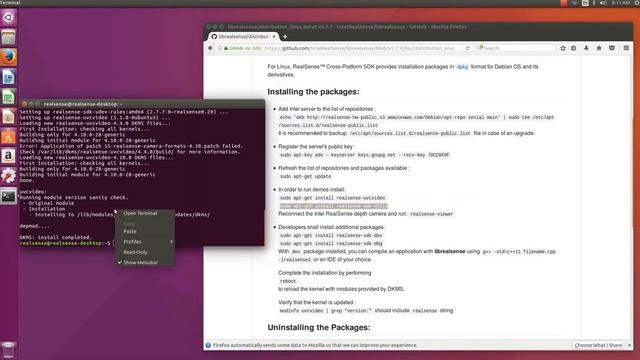This screenshot has height=360, width=640.
Task: Bookmark this page with the star icon
Action: coord(563,48)
